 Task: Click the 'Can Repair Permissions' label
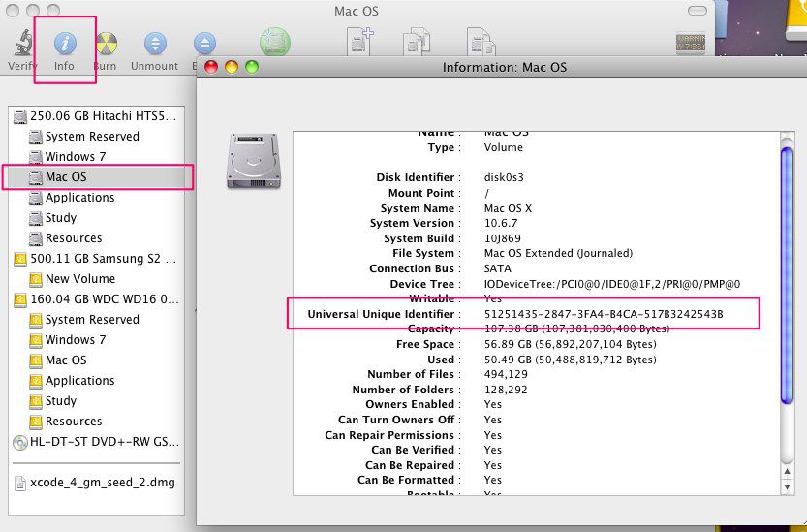[389, 435]
